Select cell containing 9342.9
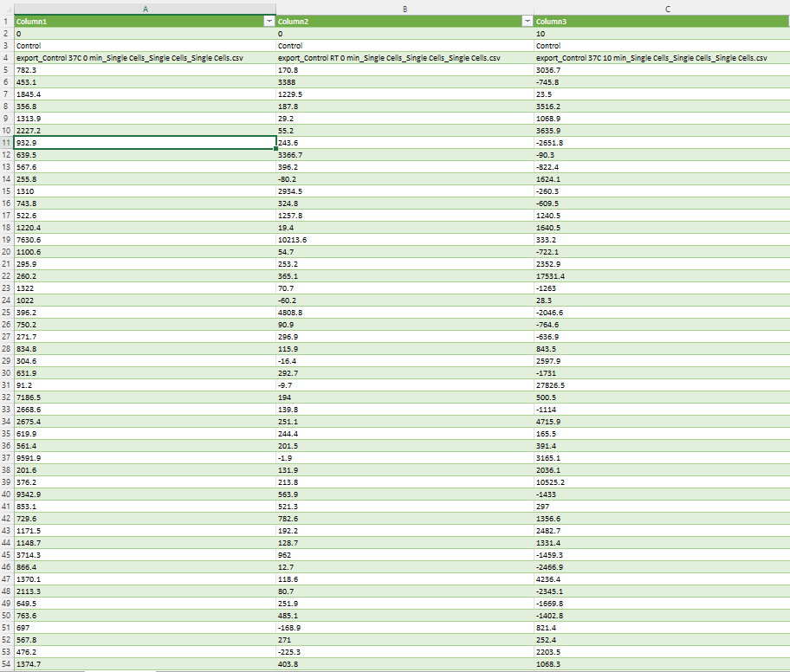 point(146,494)
